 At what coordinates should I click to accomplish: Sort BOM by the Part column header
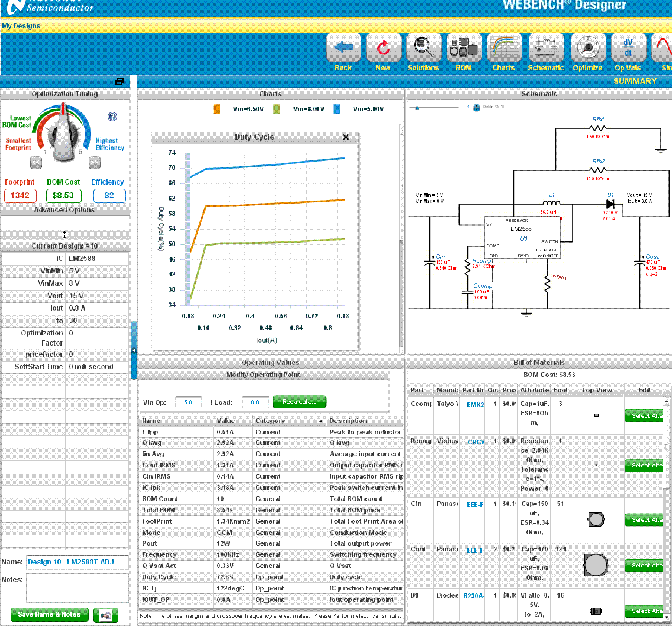click(x=420, y=390)
